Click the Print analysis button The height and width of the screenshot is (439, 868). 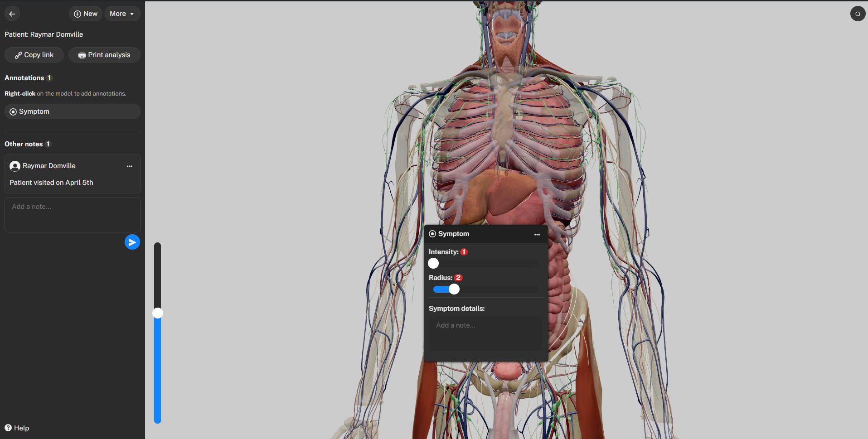[104, 55]
